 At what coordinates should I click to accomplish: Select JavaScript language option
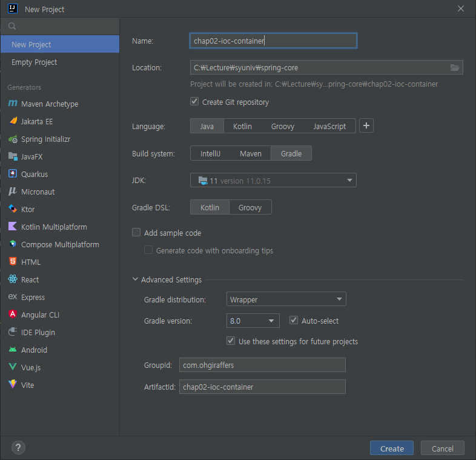[329, 126]
